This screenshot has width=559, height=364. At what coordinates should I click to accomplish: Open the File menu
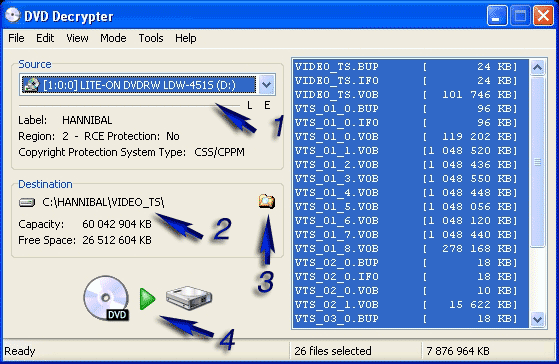(16, 38)
